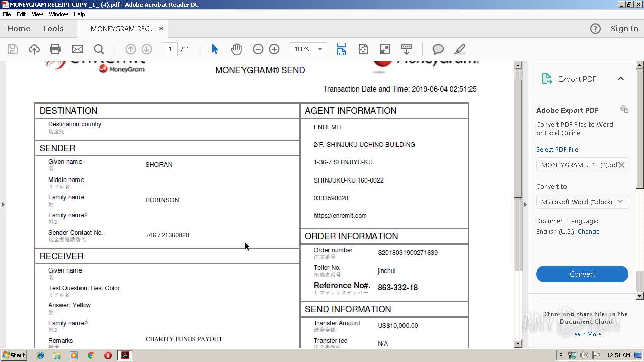The height and width of the screenshot is (362, 644).
Task: Click the copy icon beside Adobe Export PDF
Action: (x=624, y=109)
